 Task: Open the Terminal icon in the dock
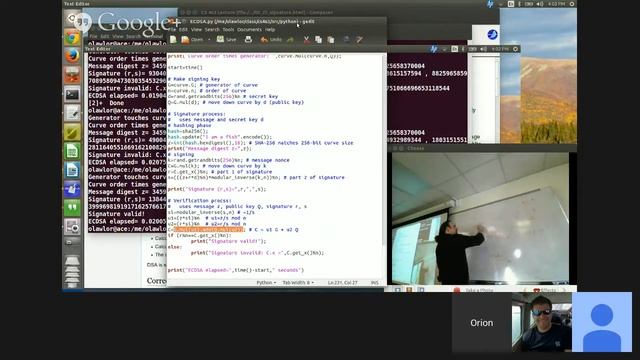pyautogui.click(x=72, y=95)
